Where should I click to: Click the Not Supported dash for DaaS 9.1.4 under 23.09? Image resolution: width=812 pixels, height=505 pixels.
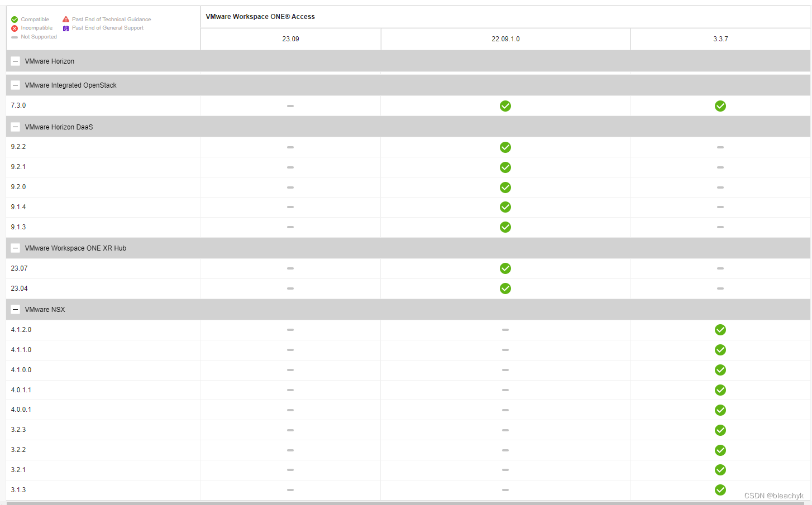[x=290, y=207]
